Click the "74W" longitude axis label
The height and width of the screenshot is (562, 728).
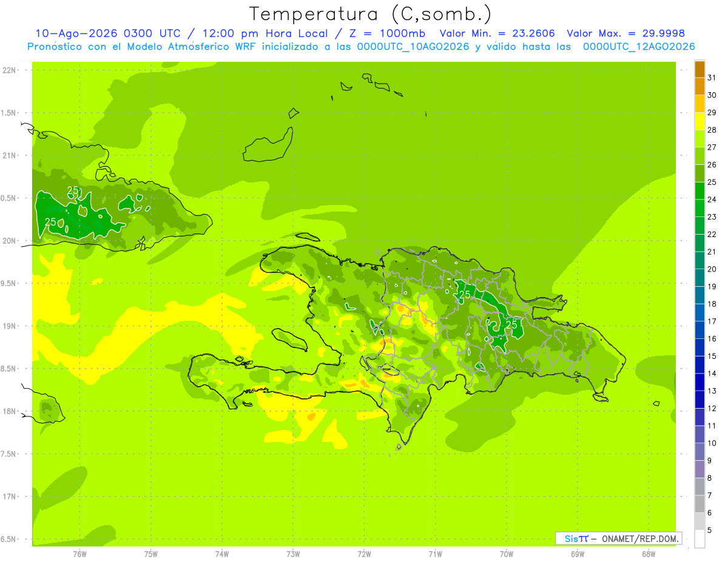222,554
